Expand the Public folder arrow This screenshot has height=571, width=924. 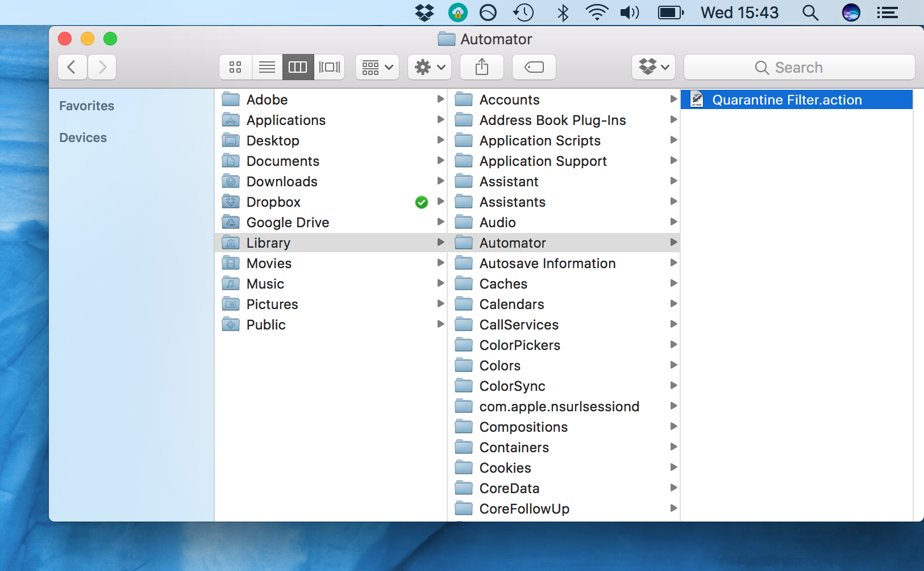pyautogui.click(x=440, y=324)
